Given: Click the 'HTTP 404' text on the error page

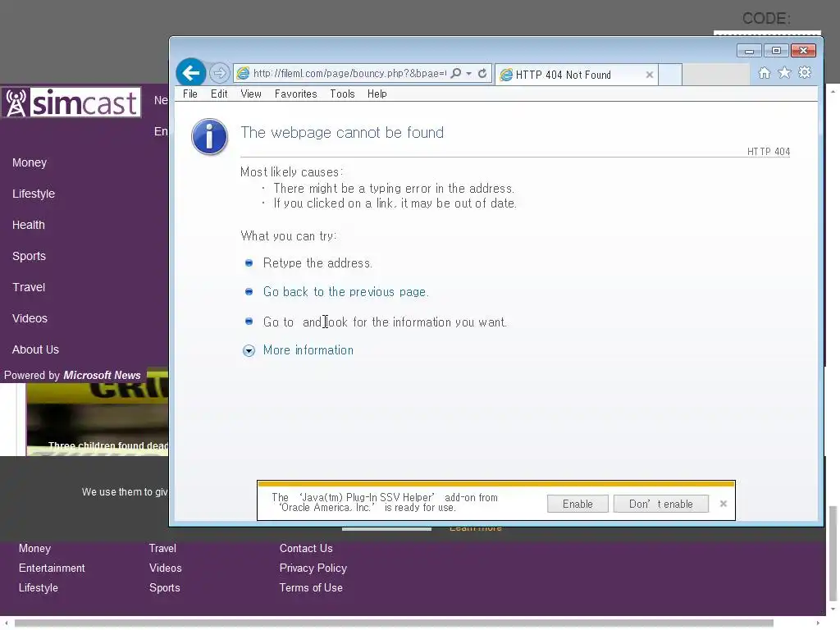Looking at the screenshot, I should [768, 152].
